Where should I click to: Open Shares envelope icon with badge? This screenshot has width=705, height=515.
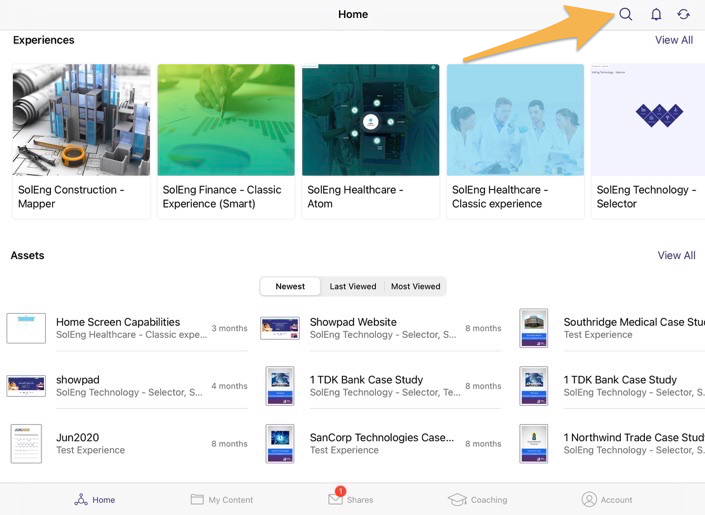[x=336, y=497]
